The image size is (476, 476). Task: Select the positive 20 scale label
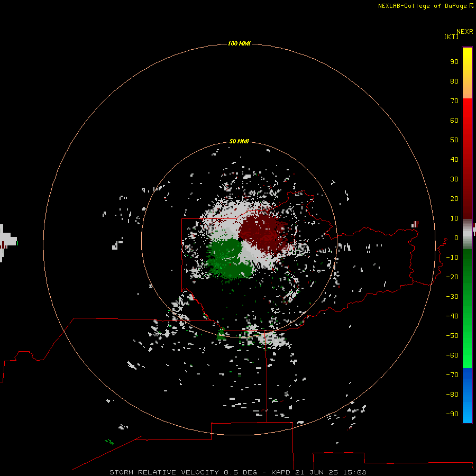coord(454,199)
